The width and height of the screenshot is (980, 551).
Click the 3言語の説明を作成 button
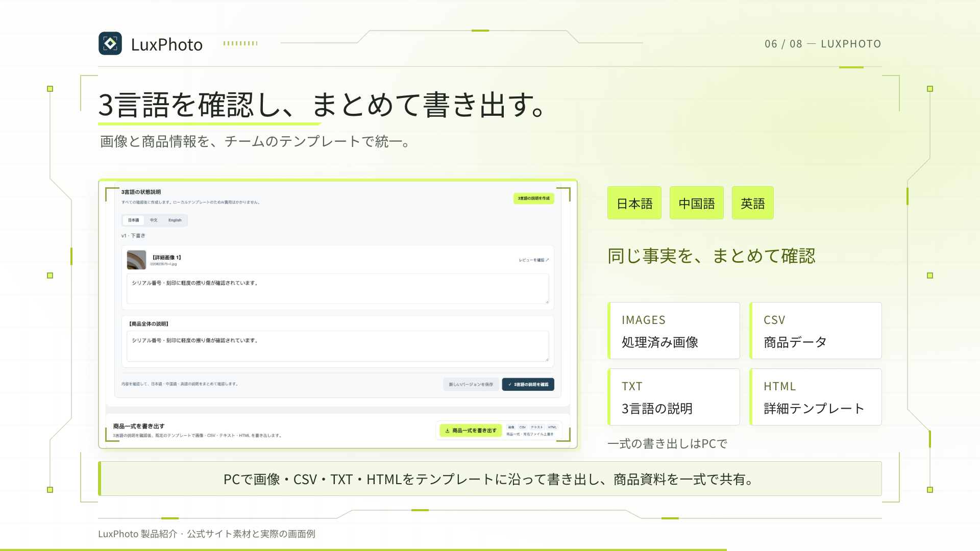[x=533, y=198]
